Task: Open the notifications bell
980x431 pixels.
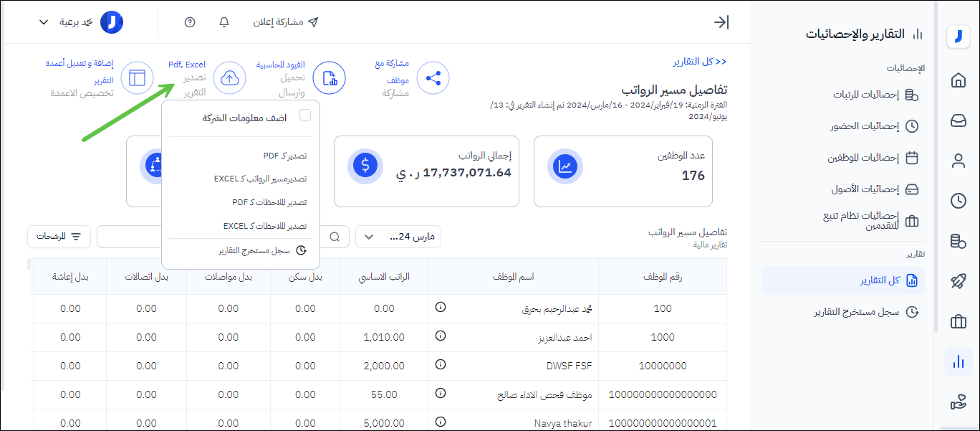Action: coord(224,22)
